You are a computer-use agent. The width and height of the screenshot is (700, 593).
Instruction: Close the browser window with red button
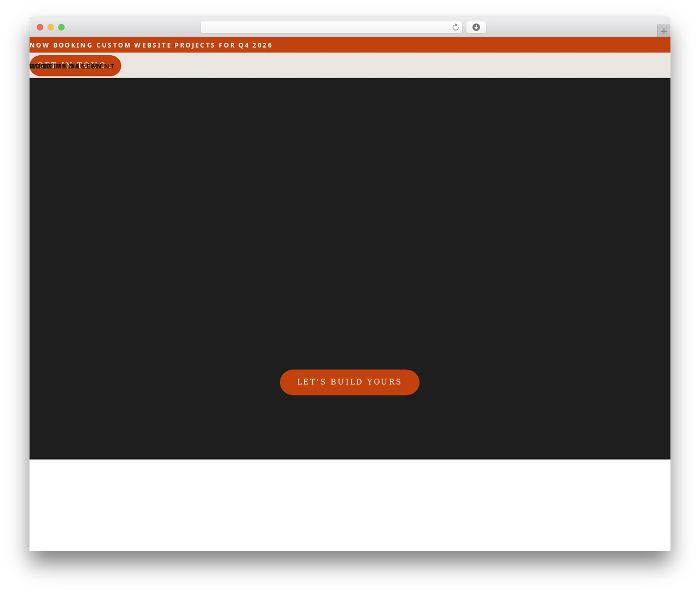(40, 27)
